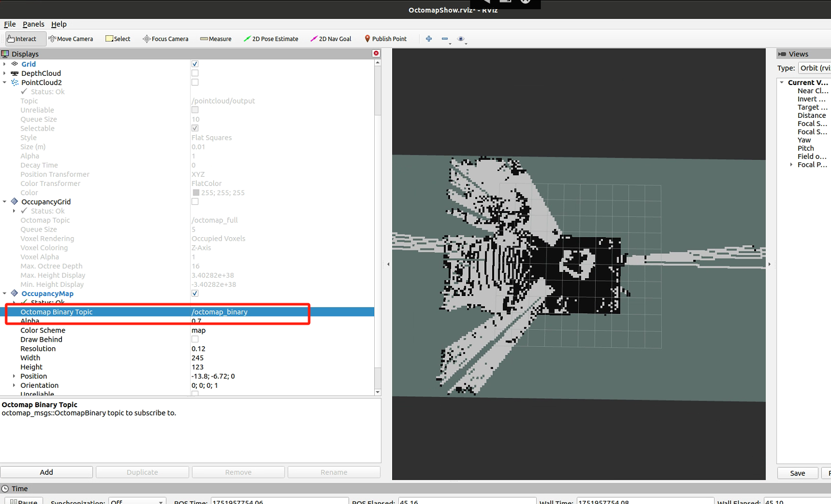Open the File menu
The height and width of the screenshot is (504, 831).
point(9,24)
